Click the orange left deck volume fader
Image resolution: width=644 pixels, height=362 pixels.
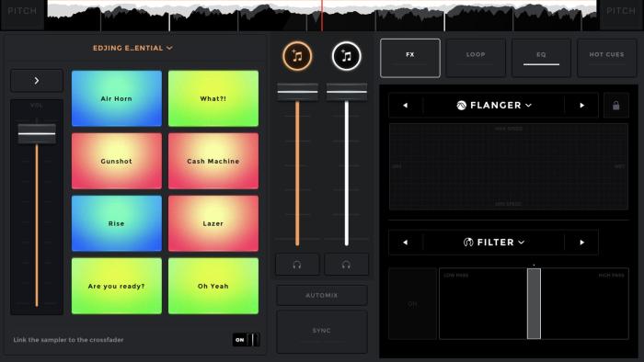pyautogui.click(x=297, y=92)
